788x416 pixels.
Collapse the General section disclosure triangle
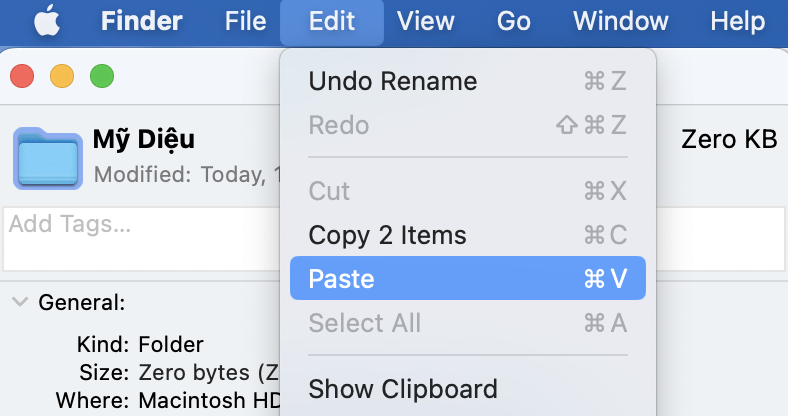[x=19, y=302]
